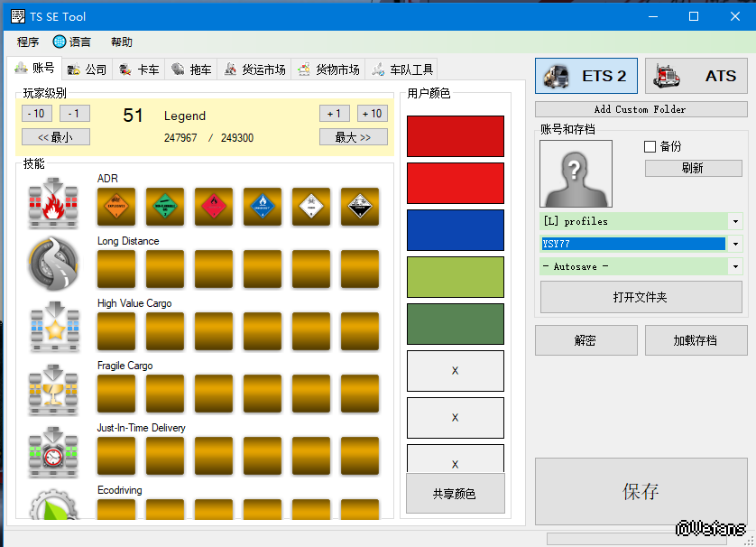The height and width of the screenshot is (547, 756).
Task: Click the High Value Cargo star icon
Action: tap(53, 326)
